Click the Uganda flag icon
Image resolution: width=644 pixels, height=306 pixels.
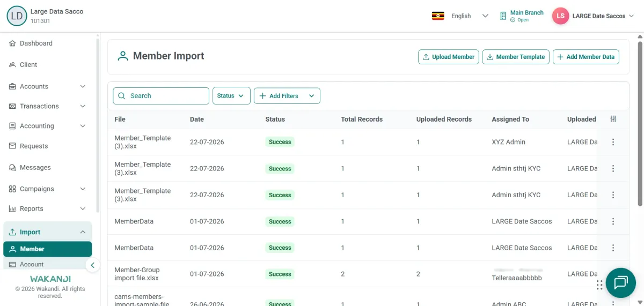coord(438,16)
